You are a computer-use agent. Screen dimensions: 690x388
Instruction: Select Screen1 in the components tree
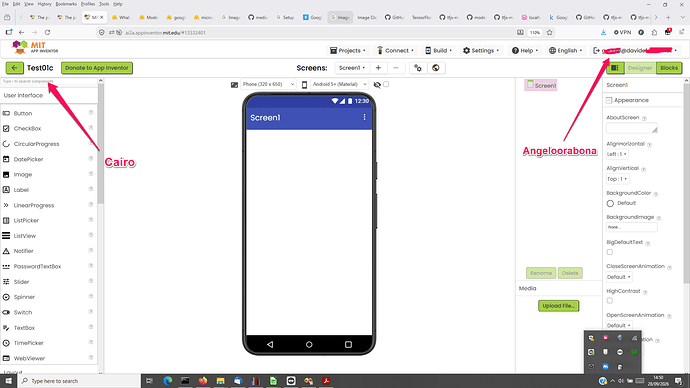click(x=541, y=85)
